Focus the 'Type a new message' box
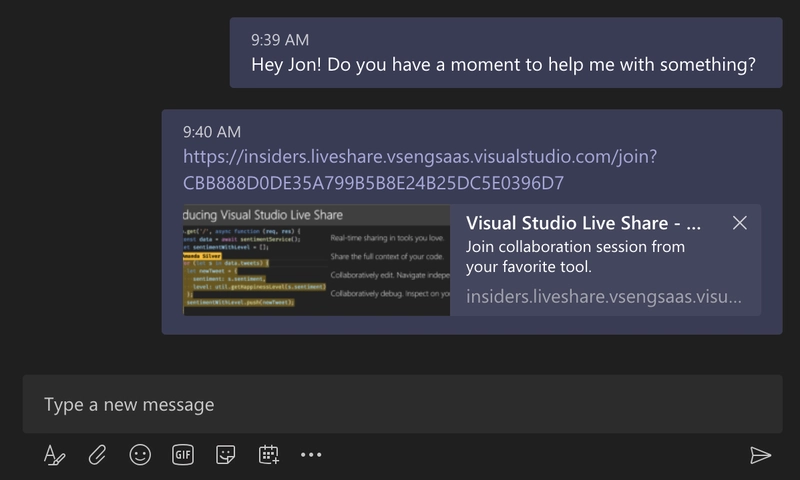Screen dimensions: 800x480 403,404
